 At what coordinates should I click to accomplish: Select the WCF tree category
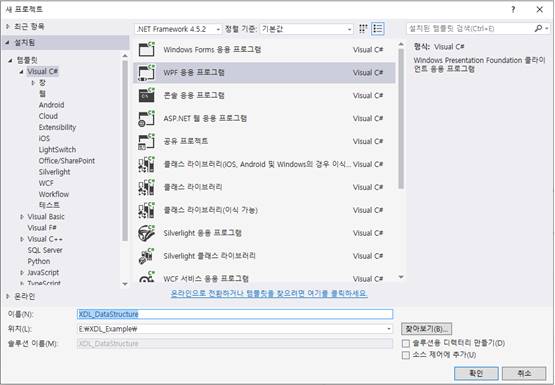coord(46,183)
